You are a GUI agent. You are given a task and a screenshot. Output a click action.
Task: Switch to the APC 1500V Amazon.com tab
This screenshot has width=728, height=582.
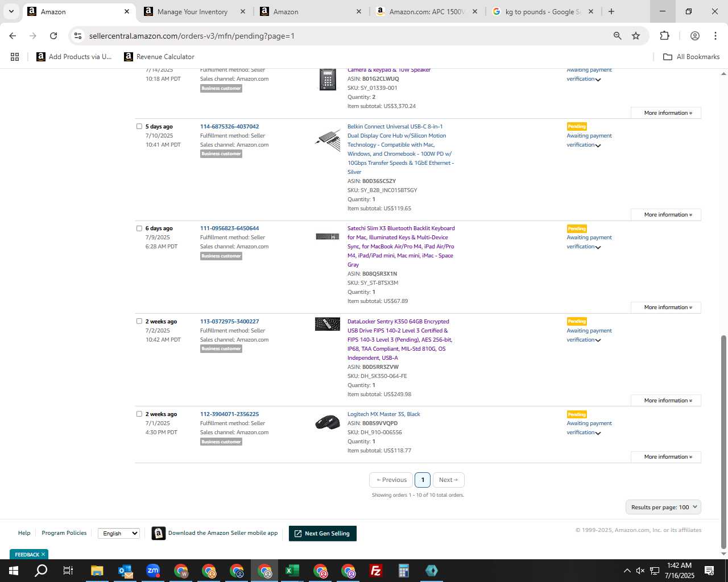click(x=426, y=11)
